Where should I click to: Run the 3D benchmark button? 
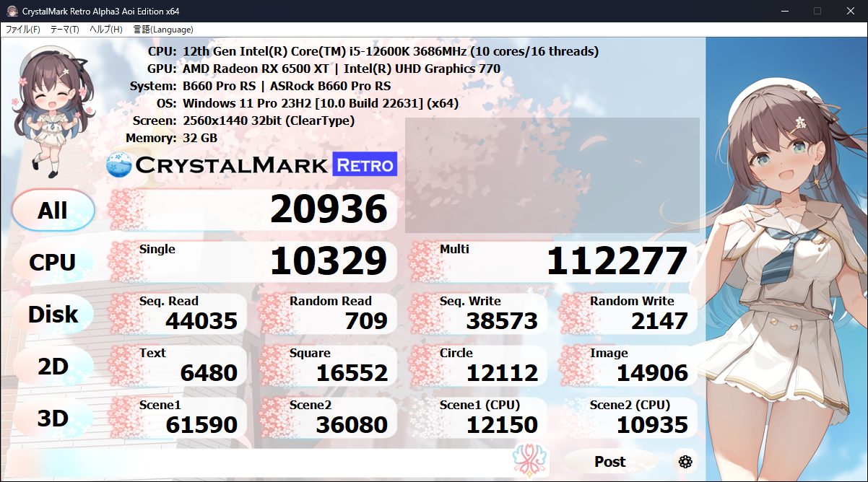pyautogui.click(x=53, y=419)
